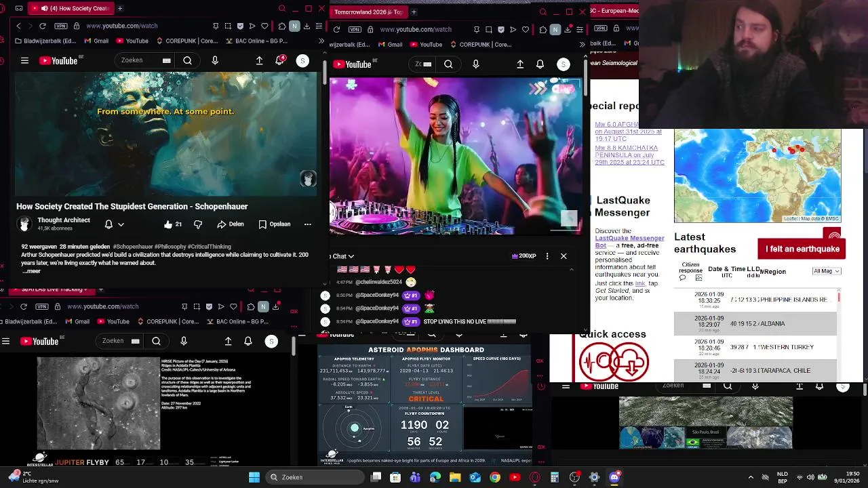
Task: Click search magnifier in bottom-right YouTube window
Action: pyautogui.click(x=728, y=386)
